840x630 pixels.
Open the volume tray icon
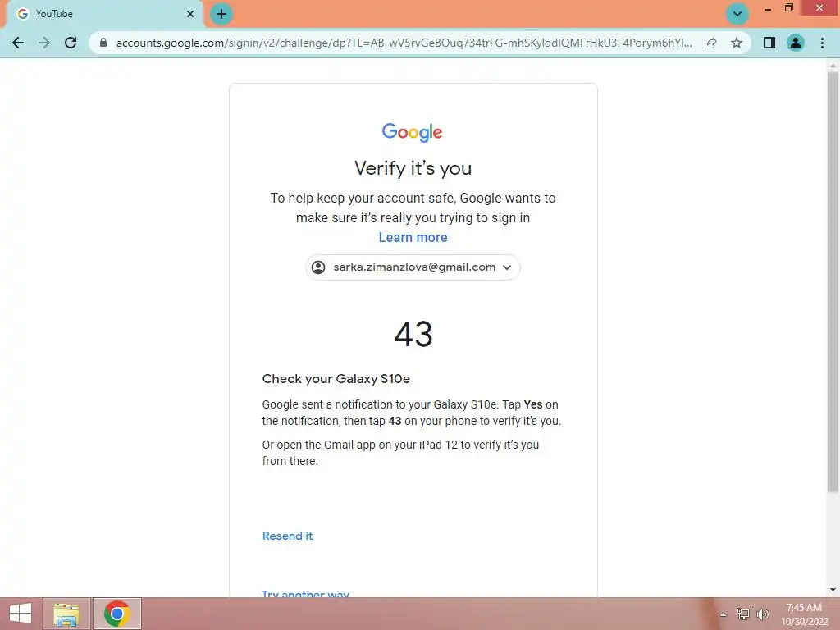point(763,614)
